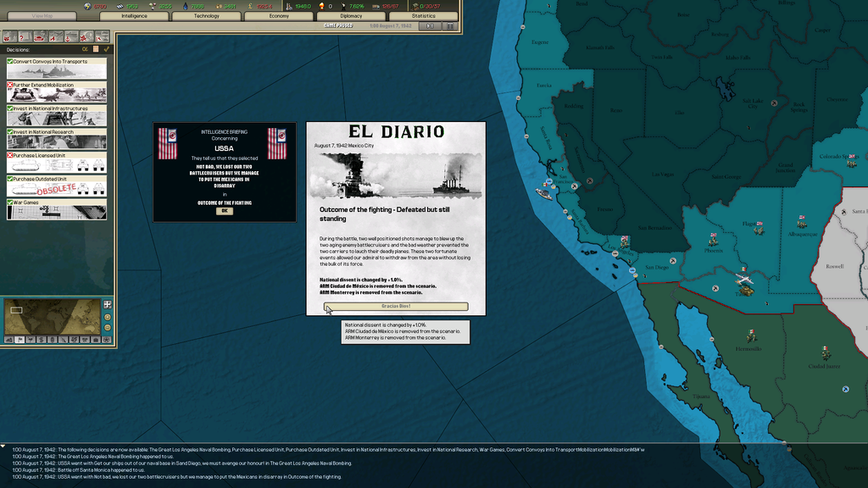Viewport: 868px width, 488px height.
Task: Click the world minimap thumbnail
Action: [52, 316]
